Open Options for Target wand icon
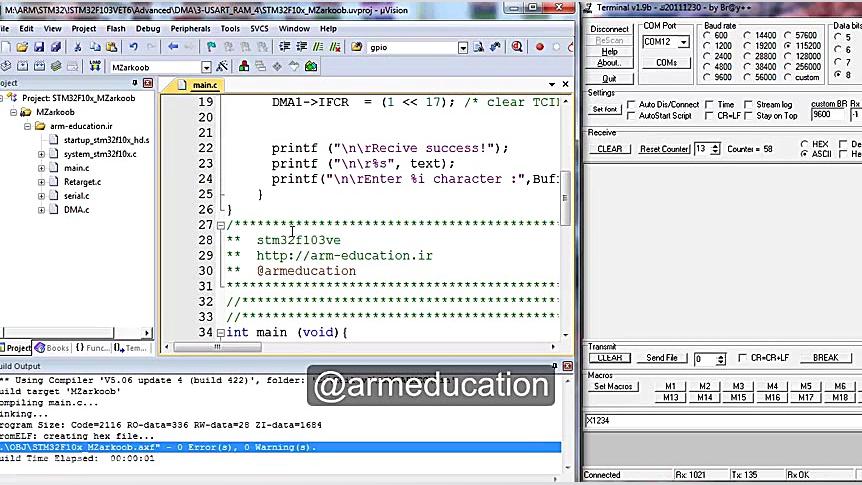Screen dimensions: 862x485 click(x=222, y=67)
